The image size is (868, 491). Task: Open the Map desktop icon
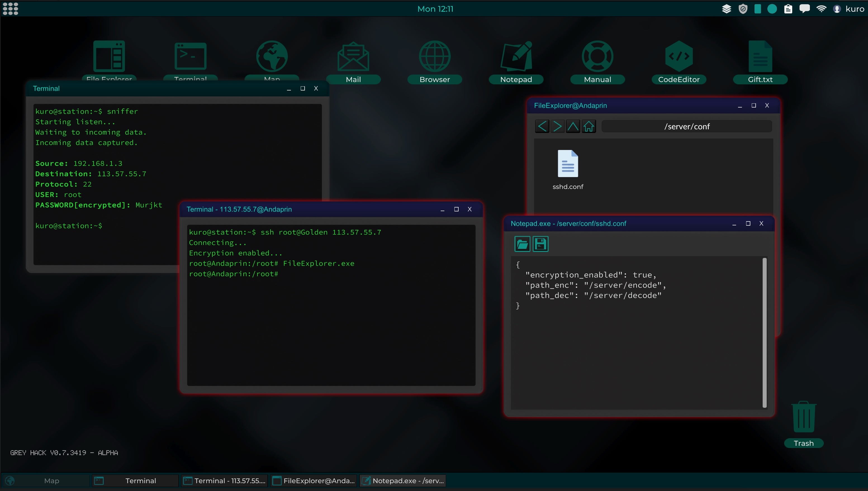[x=272, y=60]
